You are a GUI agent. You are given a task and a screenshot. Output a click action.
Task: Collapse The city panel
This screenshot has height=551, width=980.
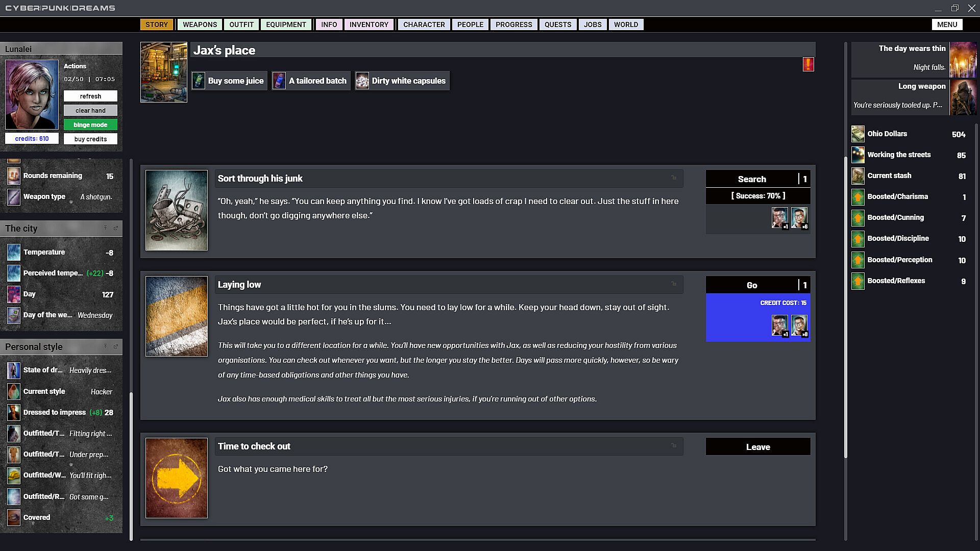click(106, 228)
